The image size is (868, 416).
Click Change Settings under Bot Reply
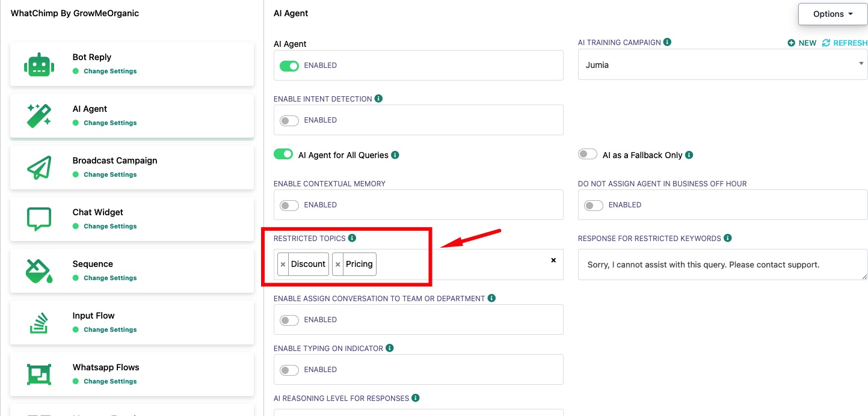110,71
